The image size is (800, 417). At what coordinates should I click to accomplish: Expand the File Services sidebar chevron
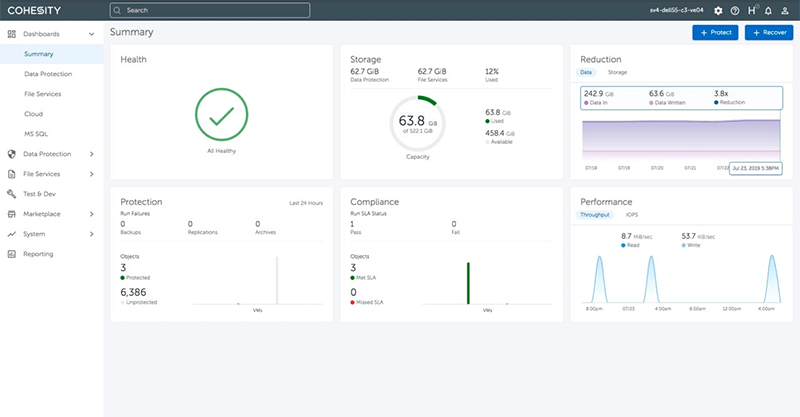tap(92, 174)
